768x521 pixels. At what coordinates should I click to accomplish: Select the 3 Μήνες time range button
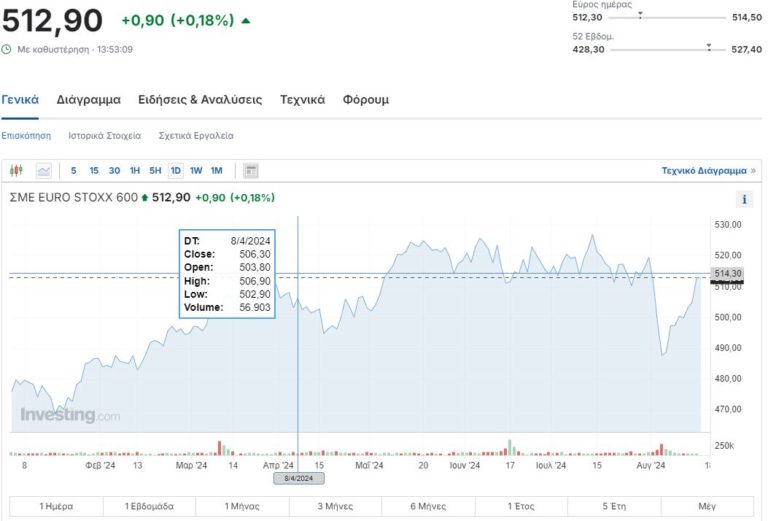tap(334, 507)
